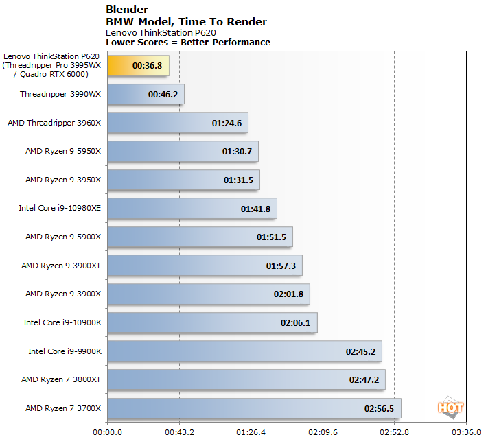Click the 'AMD Ryzen 9 5950X' label
The image size is (486, 448).
tap(63, 151)
